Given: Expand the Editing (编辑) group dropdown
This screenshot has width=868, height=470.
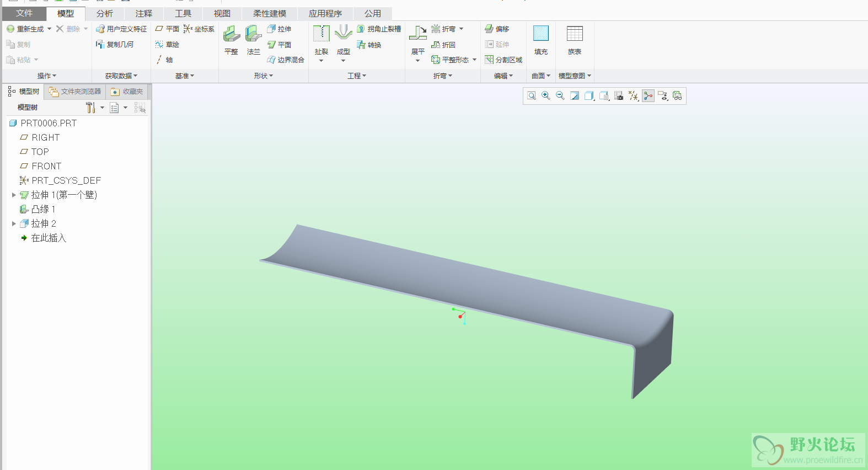Looking at the screenshot, I should click(x=503, y=76).
